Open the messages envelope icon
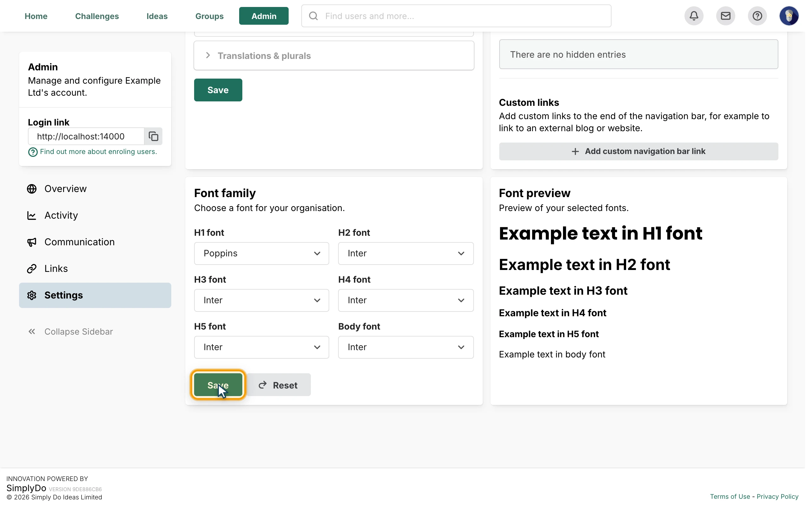This screenshot has height=507, width=812. coord(725,16)
